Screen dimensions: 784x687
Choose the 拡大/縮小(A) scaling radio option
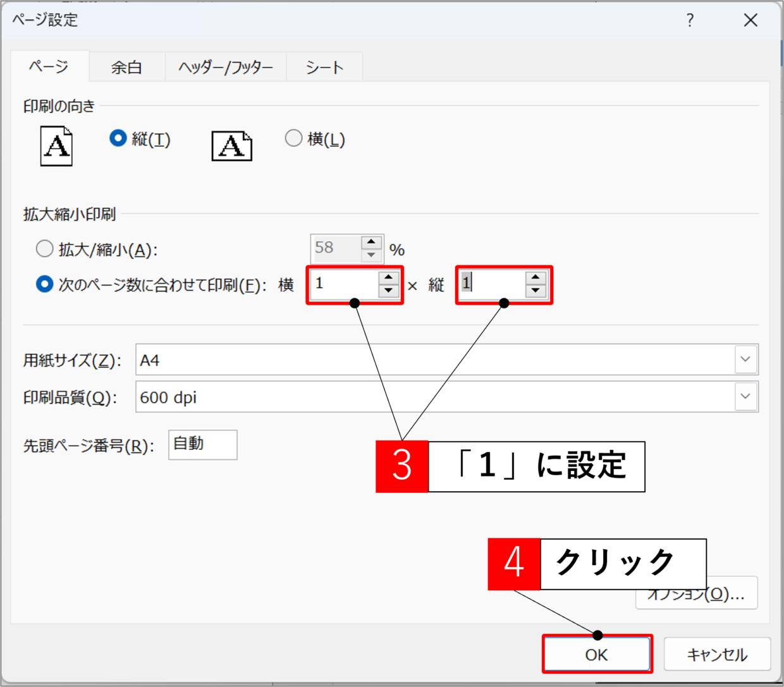coord(44,249)
